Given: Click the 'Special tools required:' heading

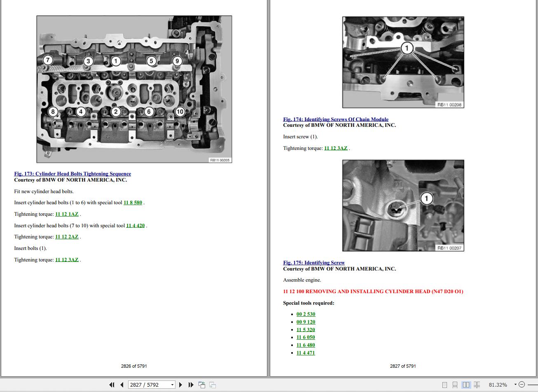Looking at the screenshot, I should click(x=309, y=303).
